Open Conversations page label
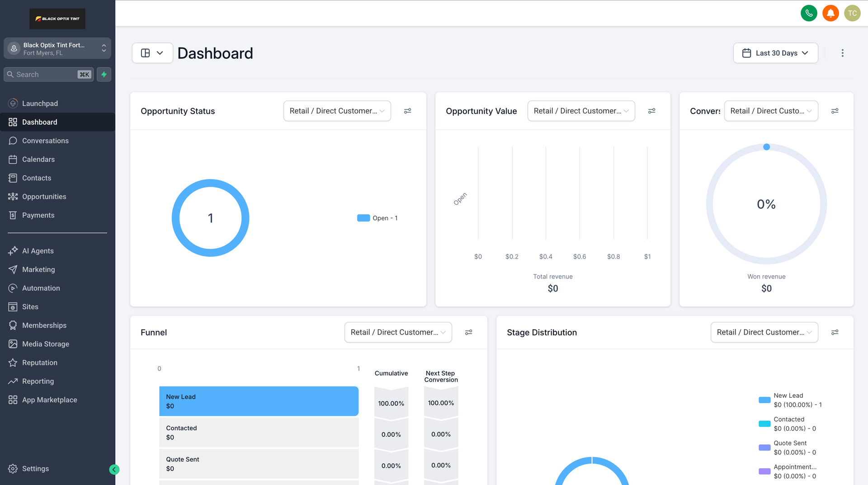The width and height of the screenshot is (868, 485). point(45,141)
